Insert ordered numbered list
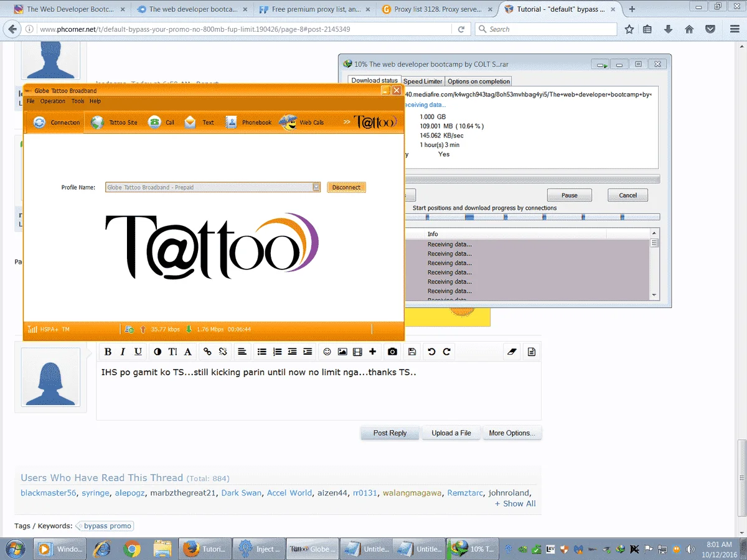747x560 pixels. click(x=278, y=352)
